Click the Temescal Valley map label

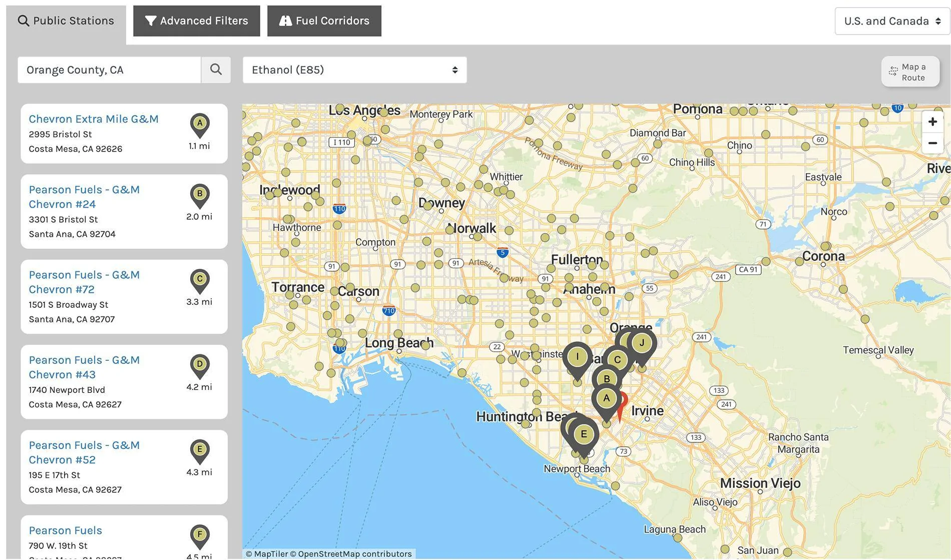878,350
